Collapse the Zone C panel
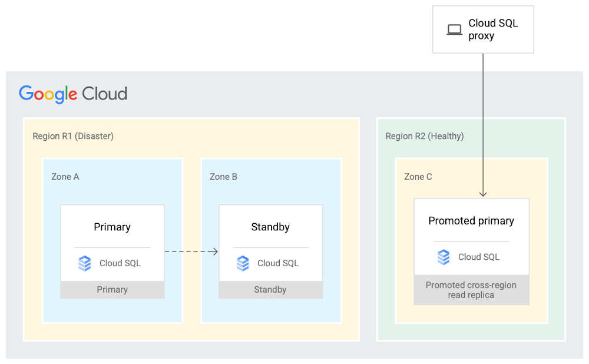Viewport: 589px width, 364px height. tap(418, 176)
